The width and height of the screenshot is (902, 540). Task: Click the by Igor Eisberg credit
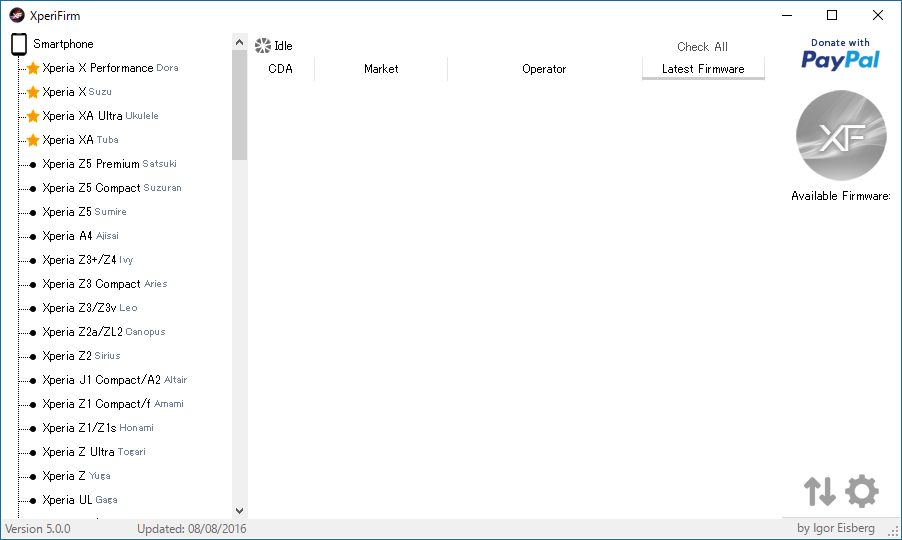point(836,528)
